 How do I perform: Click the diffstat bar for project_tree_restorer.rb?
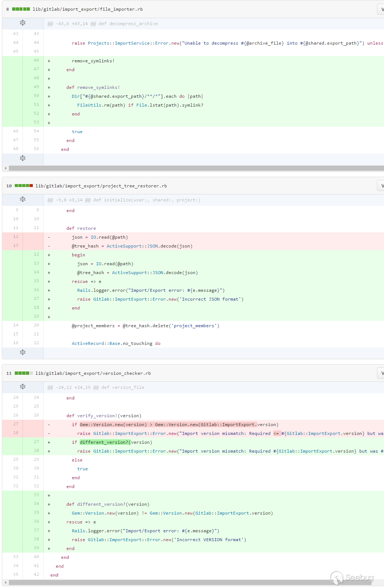[x=24, y=186]
